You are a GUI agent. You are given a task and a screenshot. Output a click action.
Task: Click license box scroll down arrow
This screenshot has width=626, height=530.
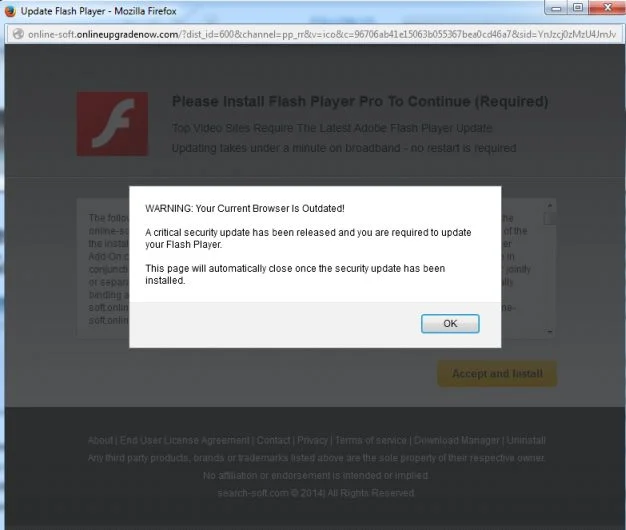click(550, 331)
